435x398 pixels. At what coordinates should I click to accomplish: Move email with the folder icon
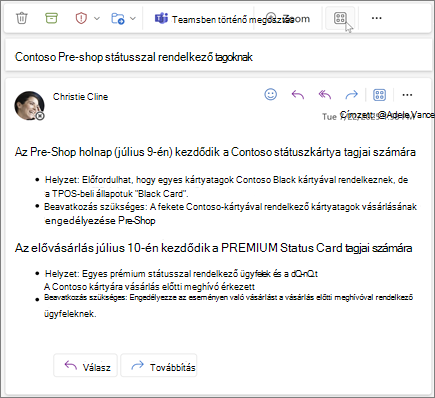tap(118, 18)
